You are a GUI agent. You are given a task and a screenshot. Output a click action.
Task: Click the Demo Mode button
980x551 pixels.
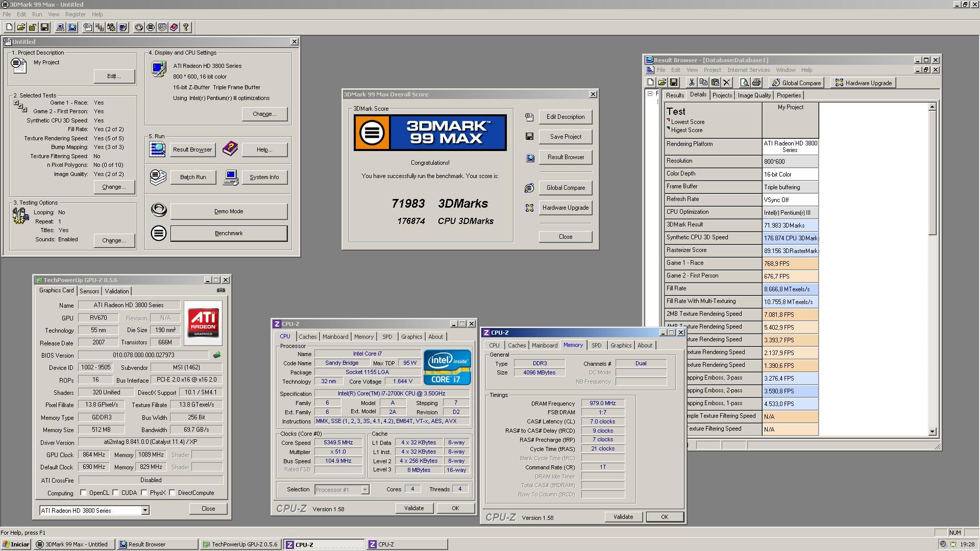pos(229,211)
